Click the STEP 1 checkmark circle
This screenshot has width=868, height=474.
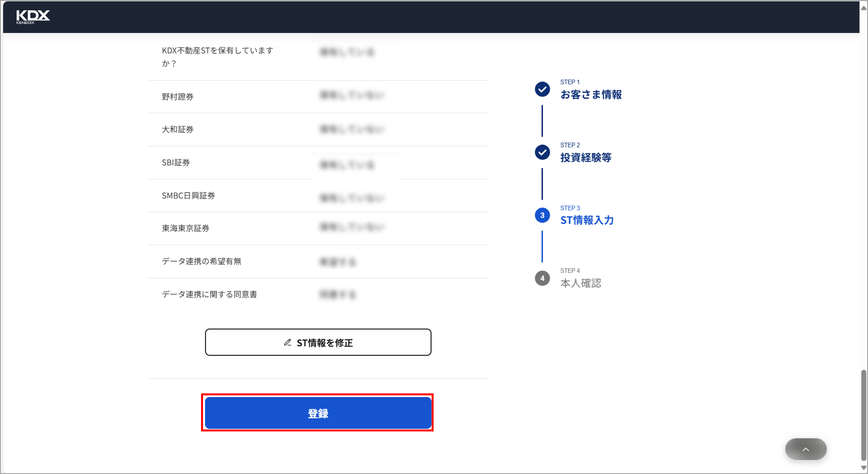(542, 89)
